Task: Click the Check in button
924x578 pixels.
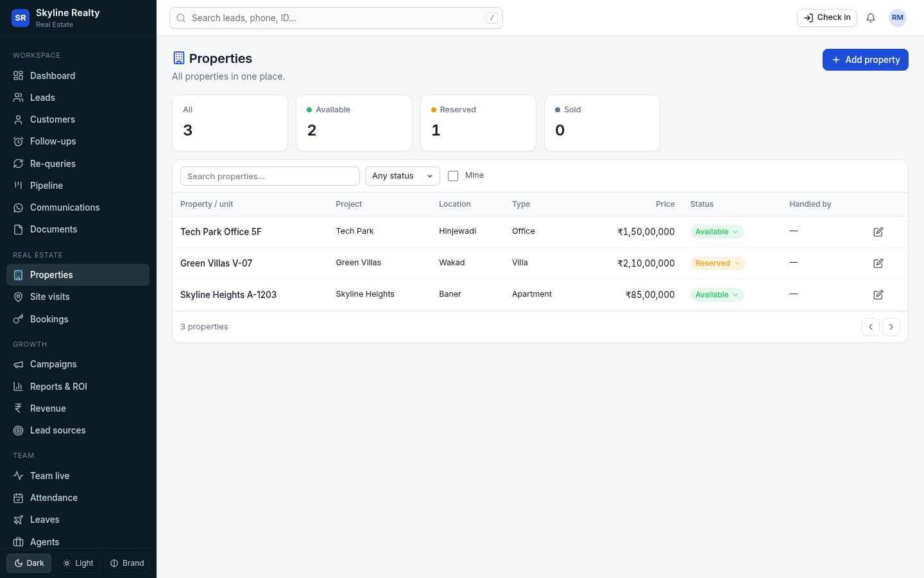Action: [x=827, y=18]
